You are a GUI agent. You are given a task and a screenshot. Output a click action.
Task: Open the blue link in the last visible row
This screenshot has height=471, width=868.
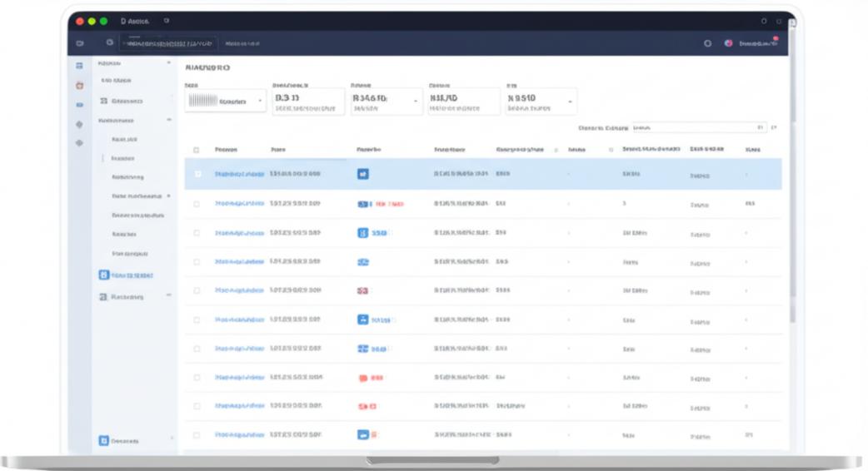coord(239,435)
